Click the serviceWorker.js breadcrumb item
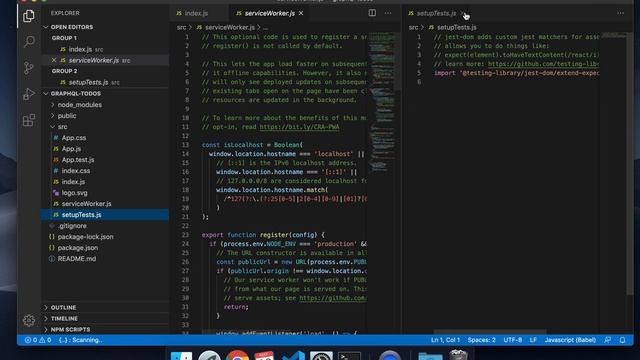The image size is (640, 360). 229,27
